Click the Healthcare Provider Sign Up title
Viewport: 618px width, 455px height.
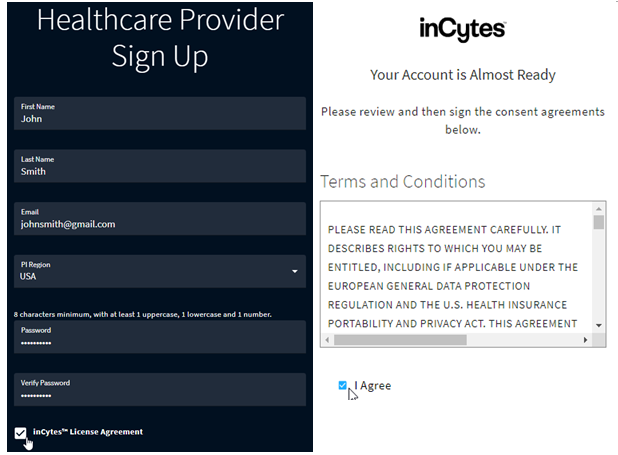[x=160, y=37]
